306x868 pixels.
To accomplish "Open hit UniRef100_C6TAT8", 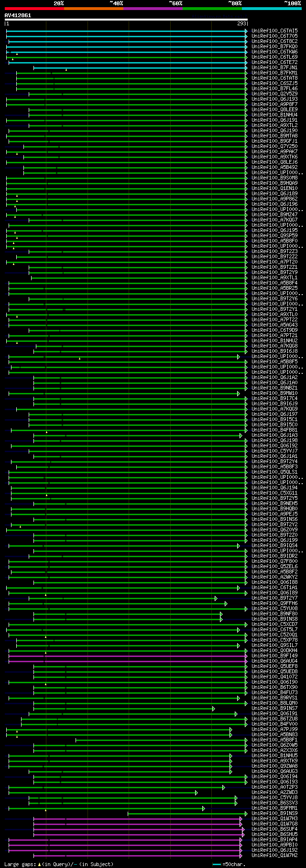I will [274, 78].
